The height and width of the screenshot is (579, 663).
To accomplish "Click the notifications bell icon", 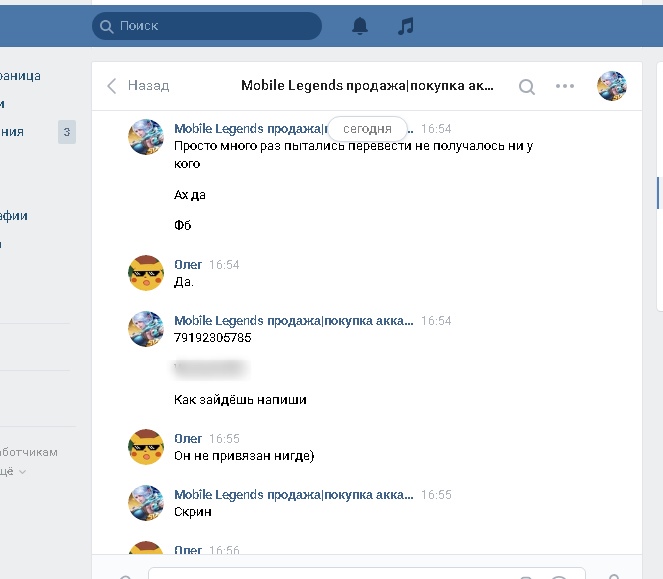I will click(360, 26).
